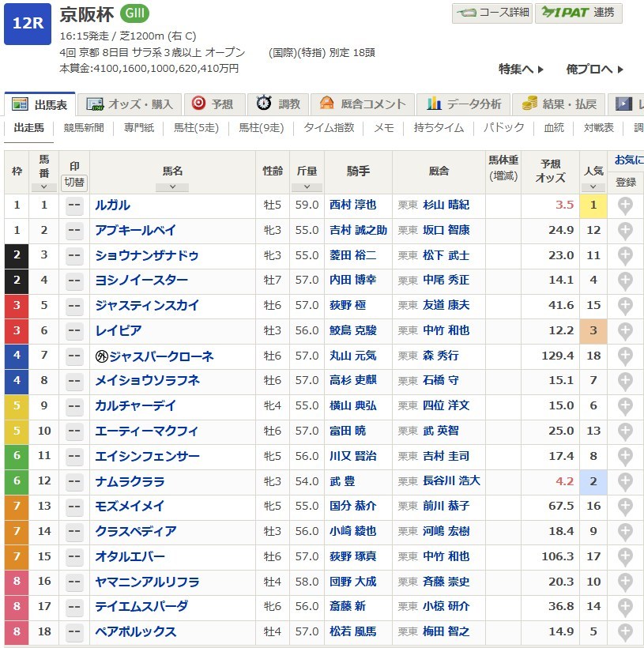This screenshot has height=648, width=644.
Task: Switch to the 厩舎コメント tab
Action: tap(363, 104)
